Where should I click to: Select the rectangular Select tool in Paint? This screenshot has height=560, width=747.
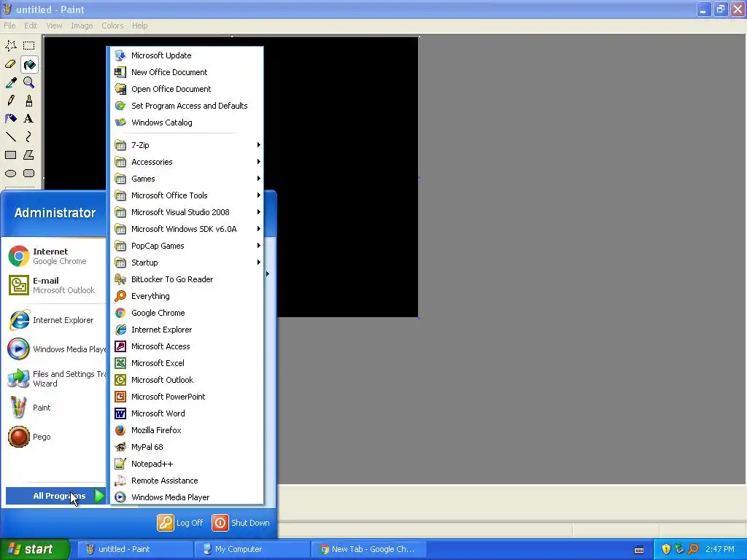point(28,46)
